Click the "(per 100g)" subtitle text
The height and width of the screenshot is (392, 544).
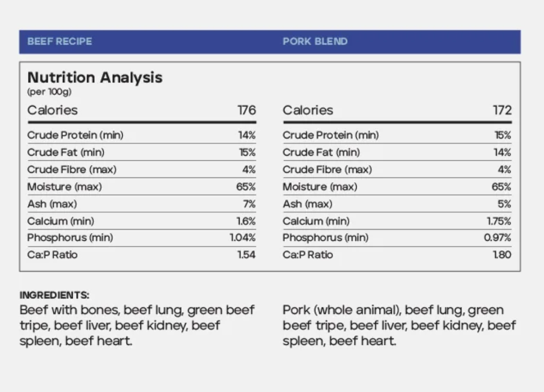click(49, 92)
